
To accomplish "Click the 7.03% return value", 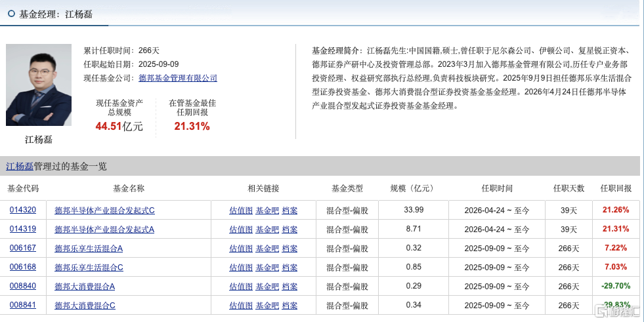I will [616, 267].
